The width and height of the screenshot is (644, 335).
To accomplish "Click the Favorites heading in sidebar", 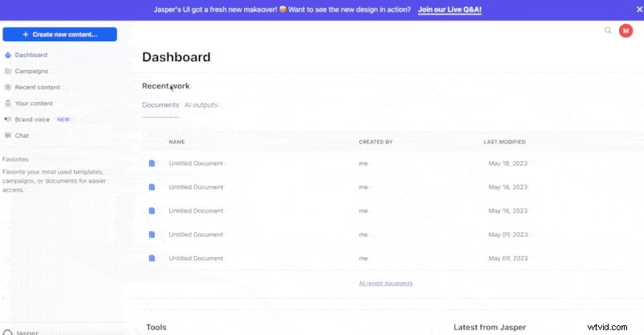I will pos(15,159).
